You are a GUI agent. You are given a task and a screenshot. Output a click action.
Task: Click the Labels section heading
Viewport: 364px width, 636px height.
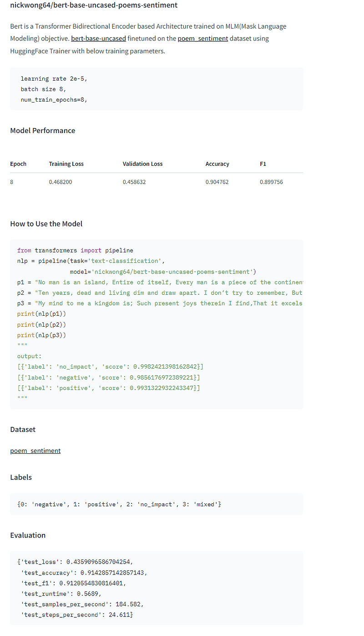[20, 477]
